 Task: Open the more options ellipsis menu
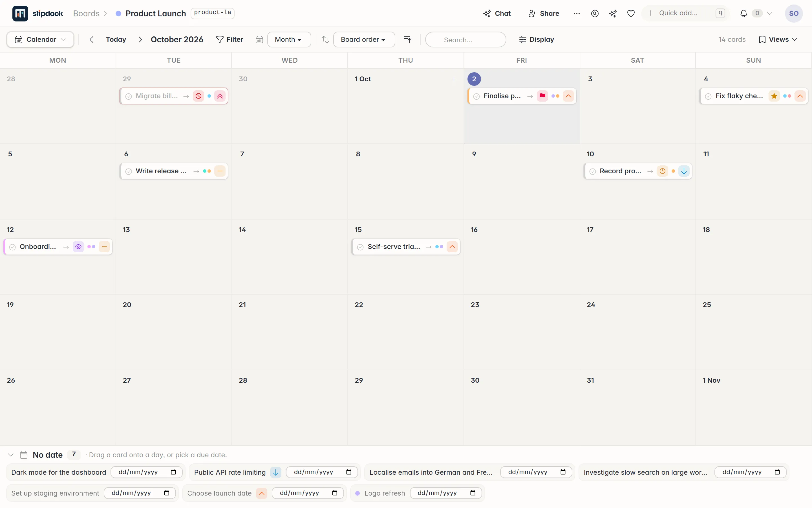pyautogui.click(x=577, y=14)
